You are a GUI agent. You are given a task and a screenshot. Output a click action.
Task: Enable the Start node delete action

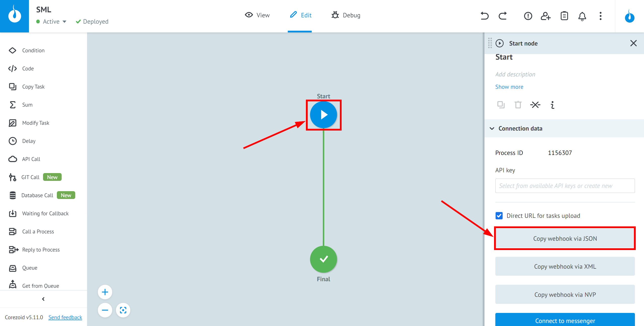518,105
